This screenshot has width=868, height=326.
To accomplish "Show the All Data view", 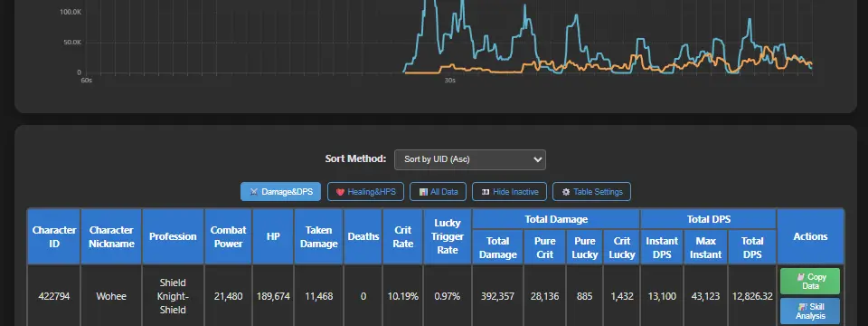I will click(438, 192).
